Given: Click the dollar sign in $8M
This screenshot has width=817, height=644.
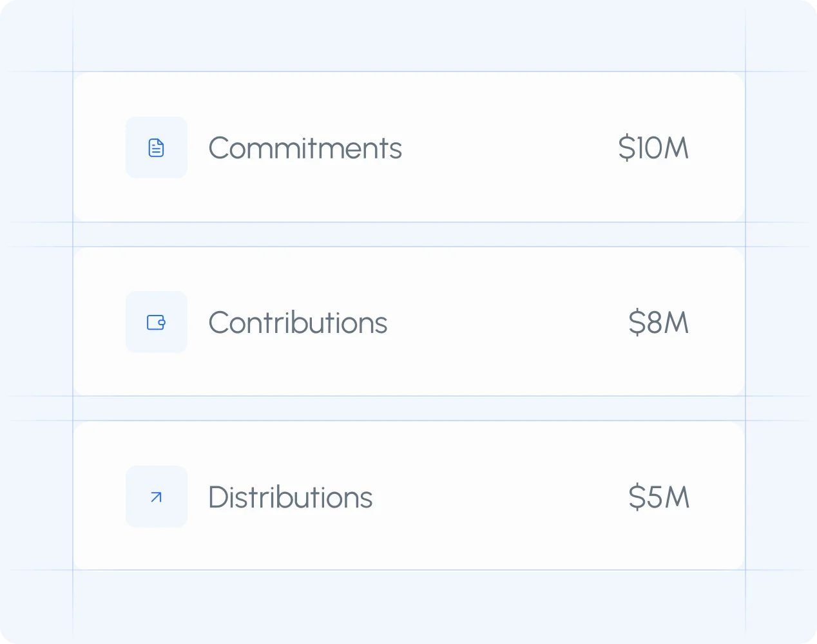Looking at the screenshot, I should (637, 323).
